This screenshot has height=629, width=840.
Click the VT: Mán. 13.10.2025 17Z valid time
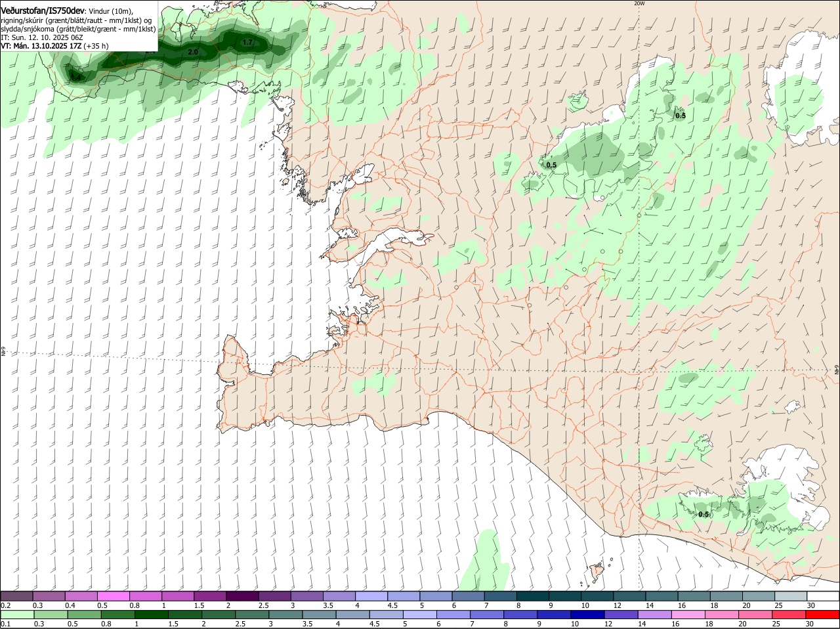pos(41,46)
